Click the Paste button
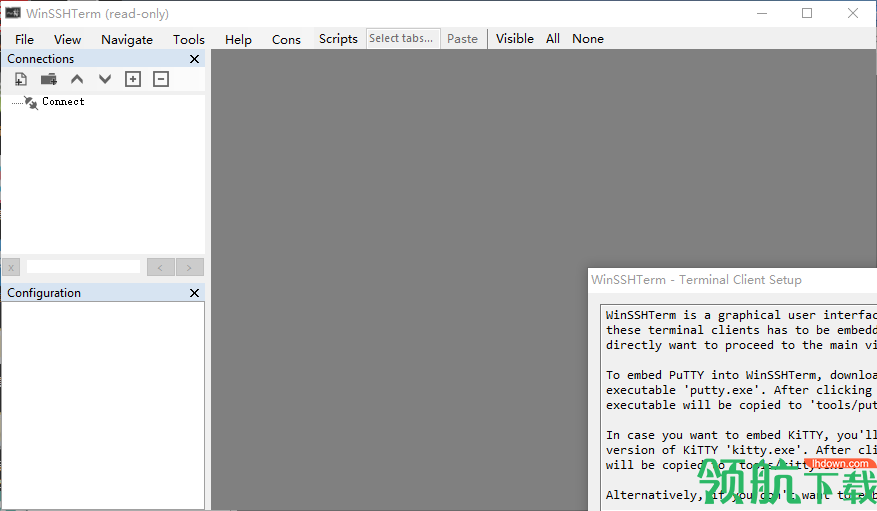The image size is (877, 511). pyautogui.click(x=462, y=39)
